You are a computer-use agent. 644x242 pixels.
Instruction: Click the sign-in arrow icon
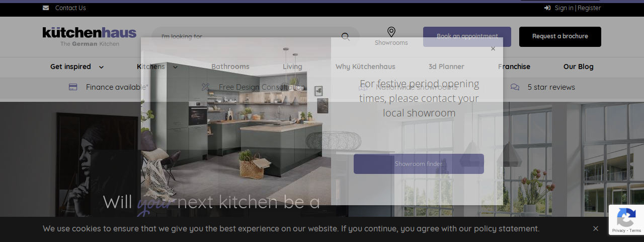(547, 8)
